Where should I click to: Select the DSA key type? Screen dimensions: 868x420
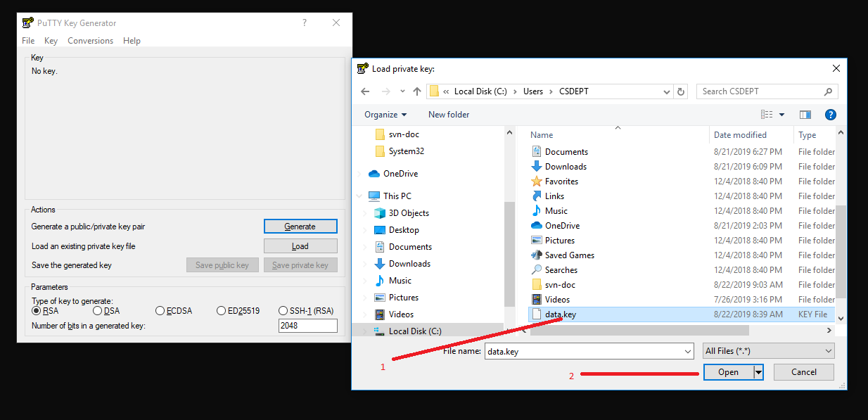tap(97, 311)
